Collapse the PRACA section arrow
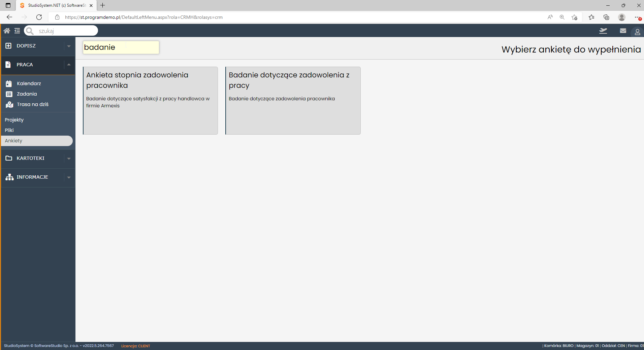The image size is (644, 350). pyautogui.click(x=69, y=65)
